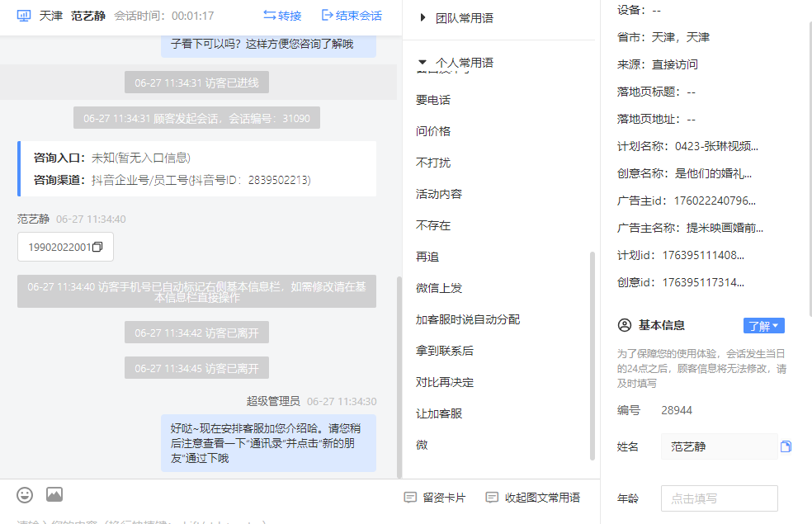Fill in the 年龄 field
812x524 pixels.
[x=720, y=498]
